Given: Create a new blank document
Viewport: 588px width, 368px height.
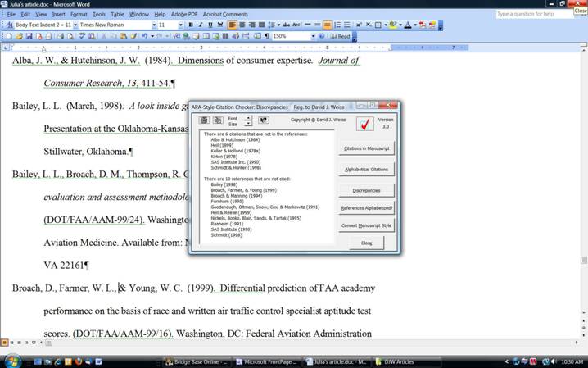Looking at the screenshot, I should click(x=9, y=36).
